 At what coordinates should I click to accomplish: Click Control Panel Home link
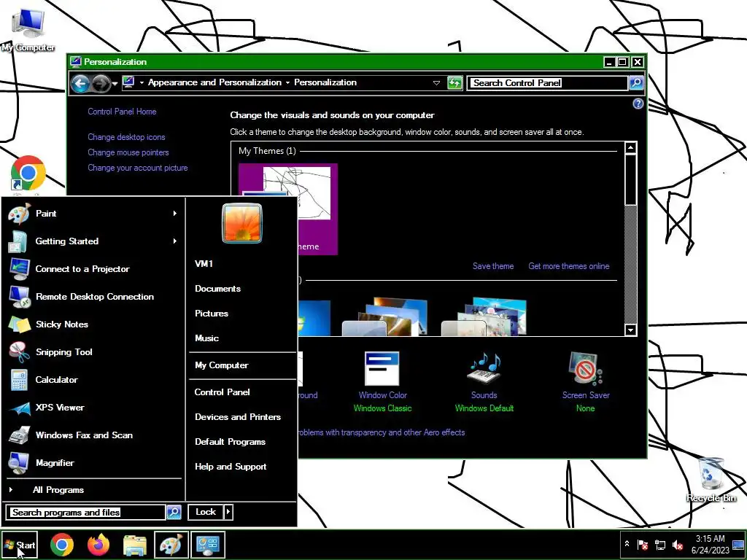tap(122, 112)
